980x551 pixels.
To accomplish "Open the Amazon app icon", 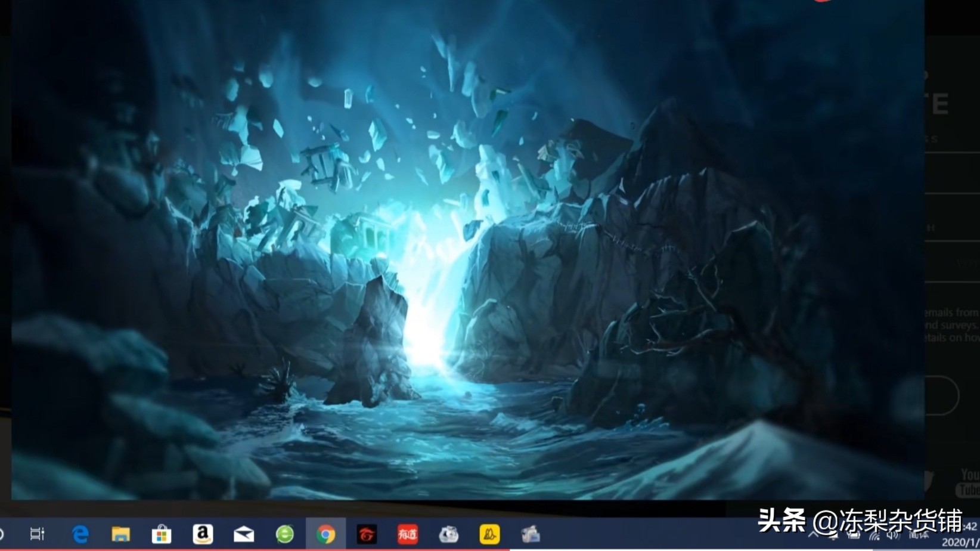I will click(x=203, y=534).
